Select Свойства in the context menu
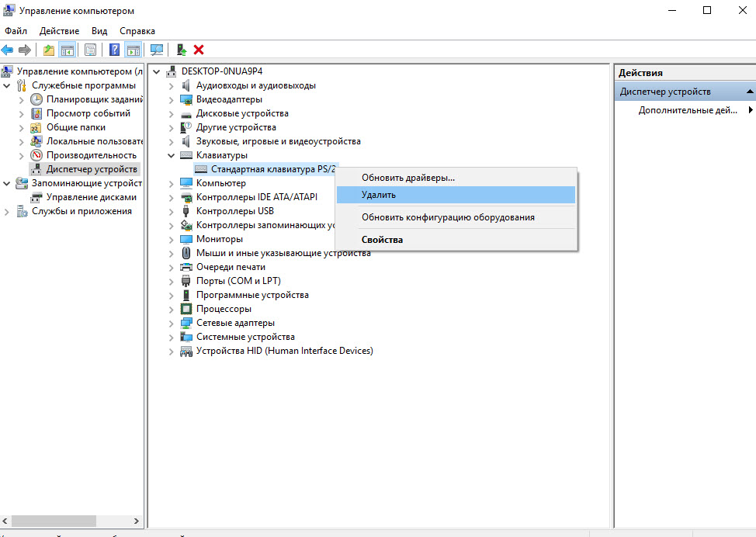 click(x=382, y=240)
